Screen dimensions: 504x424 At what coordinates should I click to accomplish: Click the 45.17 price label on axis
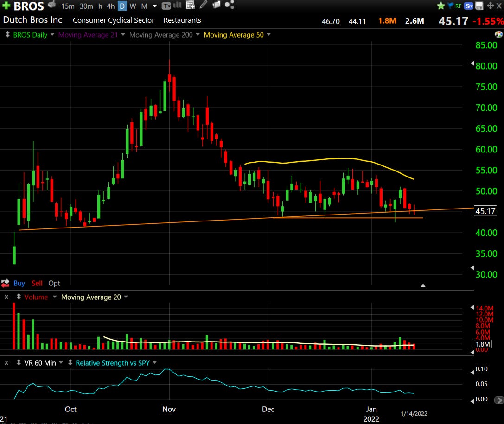click(x=485, y=211)
